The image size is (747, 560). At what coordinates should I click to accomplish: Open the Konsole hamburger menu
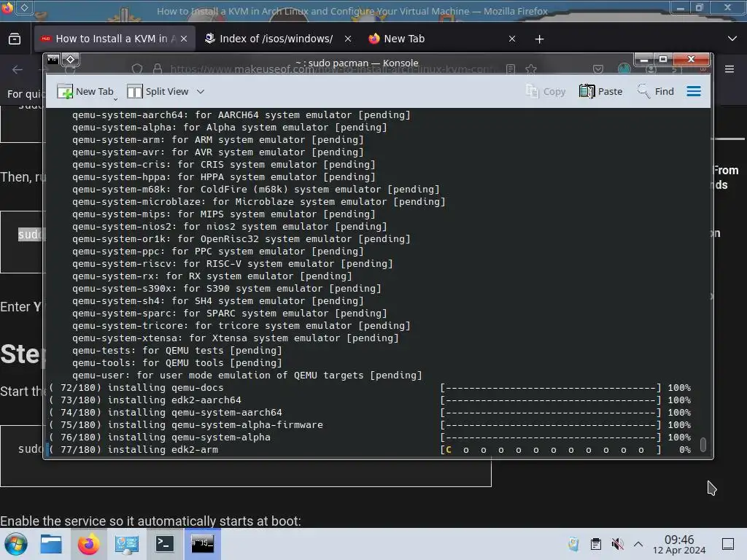point(694,91)
